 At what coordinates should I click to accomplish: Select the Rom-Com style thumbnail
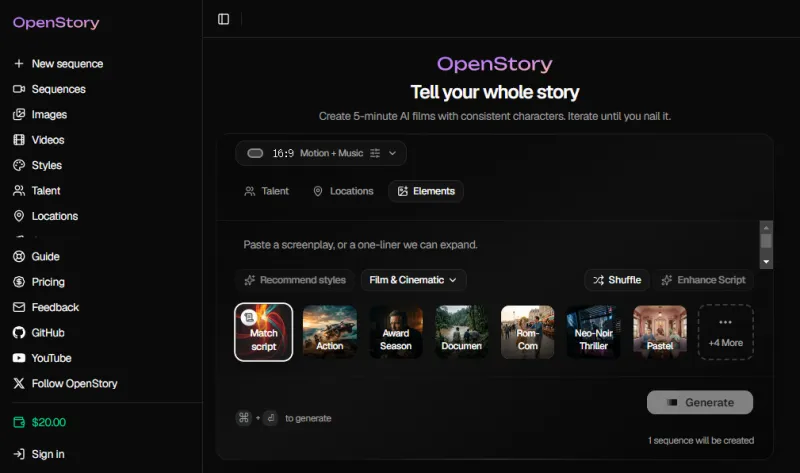click(x=528, y=332)
